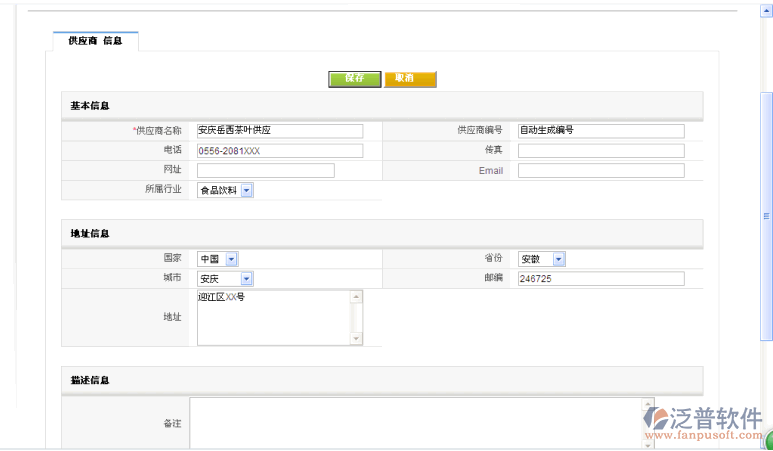The width and height of the screenshot is (773, 451).
Task: Open the 所属行业 industry dropdown
Action: pos(246,190)
